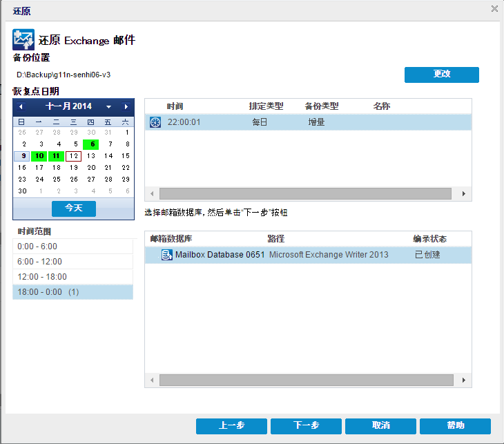
Task: Click the 名称 column header
Action: point(382,106)
